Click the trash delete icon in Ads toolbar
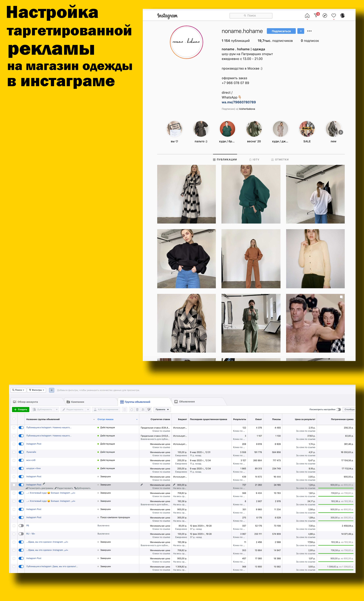 coord(137,409)
